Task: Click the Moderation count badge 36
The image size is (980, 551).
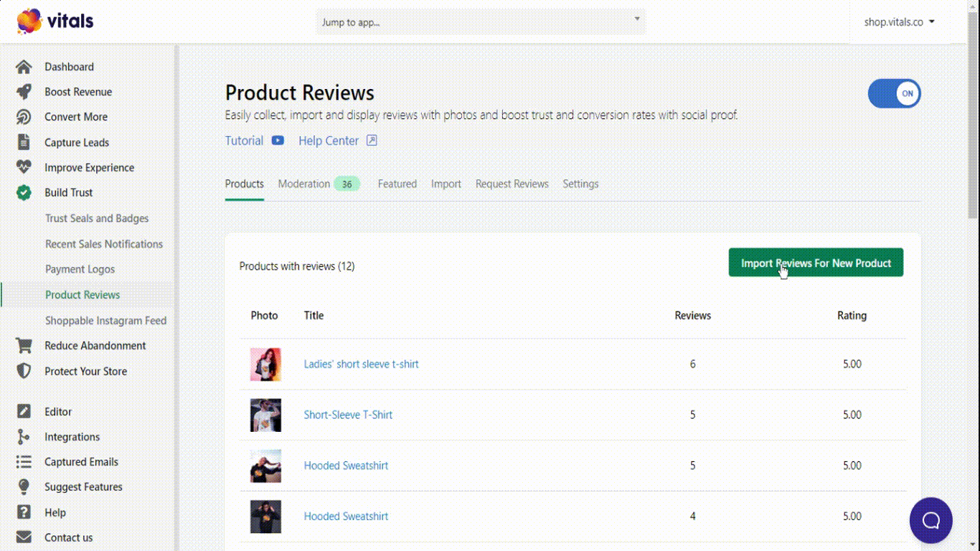Action: (x=347, y=184)
